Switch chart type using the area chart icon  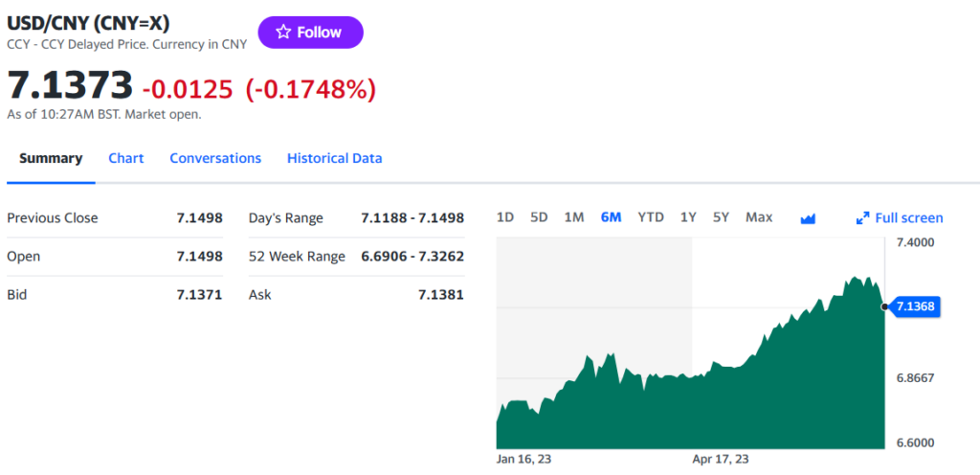pyautogui.click(x=808, y=218)
